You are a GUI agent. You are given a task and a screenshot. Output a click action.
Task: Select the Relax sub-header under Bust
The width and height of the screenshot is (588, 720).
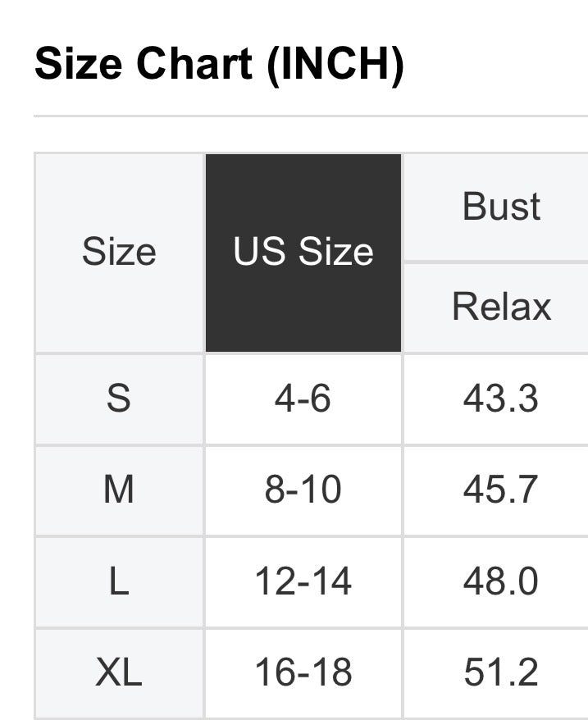[x=501, y=307]
